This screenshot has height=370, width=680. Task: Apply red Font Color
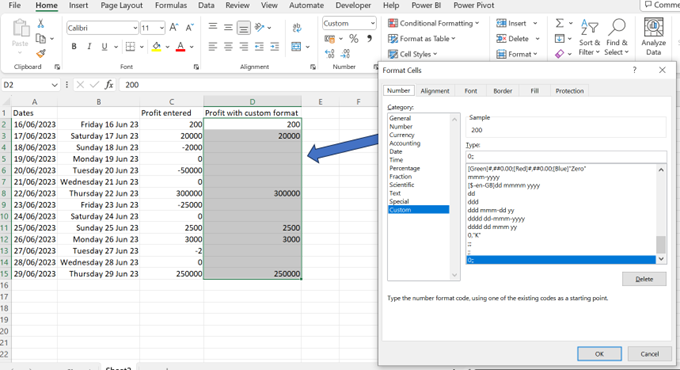coord(180,46)
